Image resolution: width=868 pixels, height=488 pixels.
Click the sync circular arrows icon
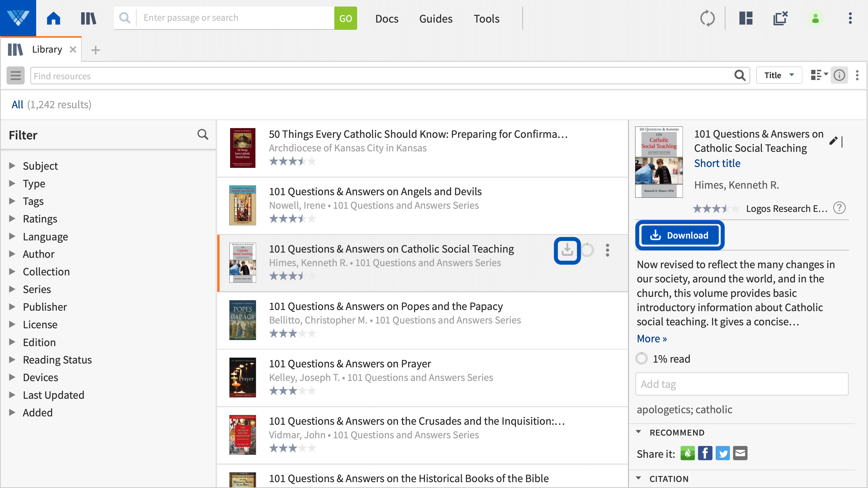pos(707,18)
